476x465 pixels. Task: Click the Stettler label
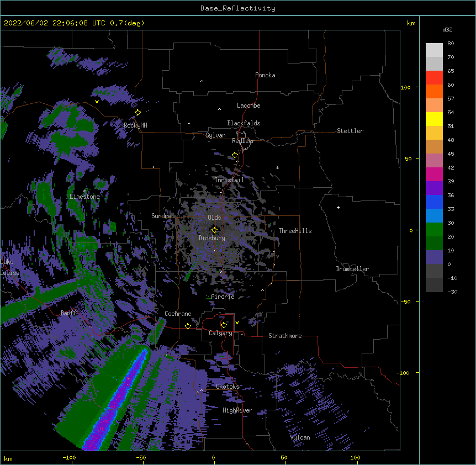click(350, 131)
